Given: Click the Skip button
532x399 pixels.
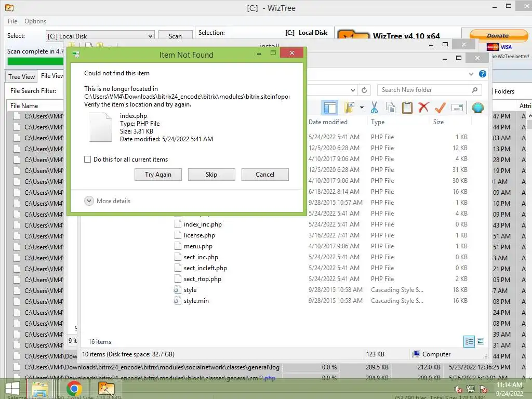Looking at the screenshot, I should click(x=211, y=175).
